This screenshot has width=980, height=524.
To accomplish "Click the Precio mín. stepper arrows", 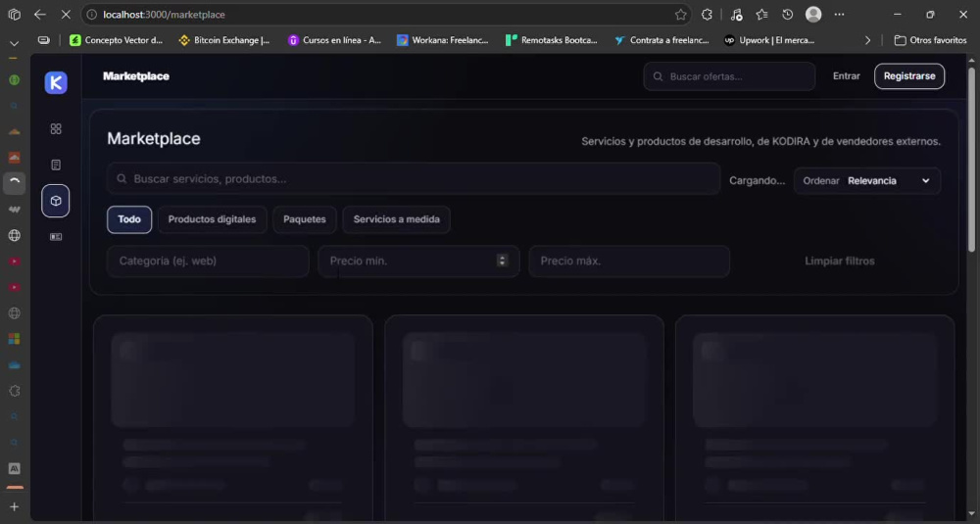I will coord(502,261).
